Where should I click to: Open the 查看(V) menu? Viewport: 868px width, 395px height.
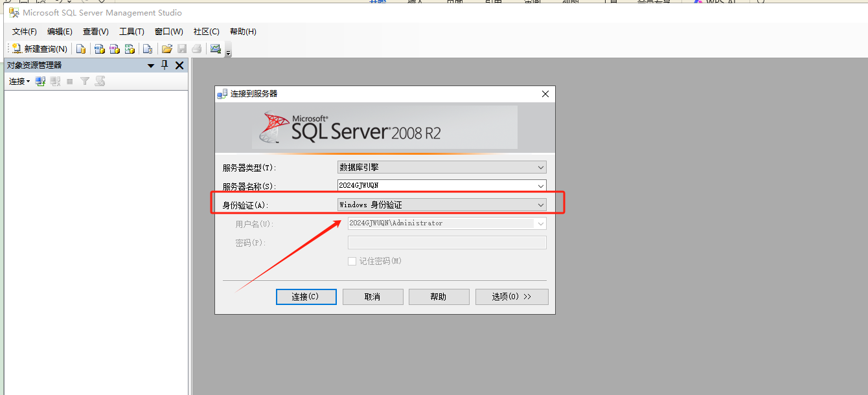(96, 32)
